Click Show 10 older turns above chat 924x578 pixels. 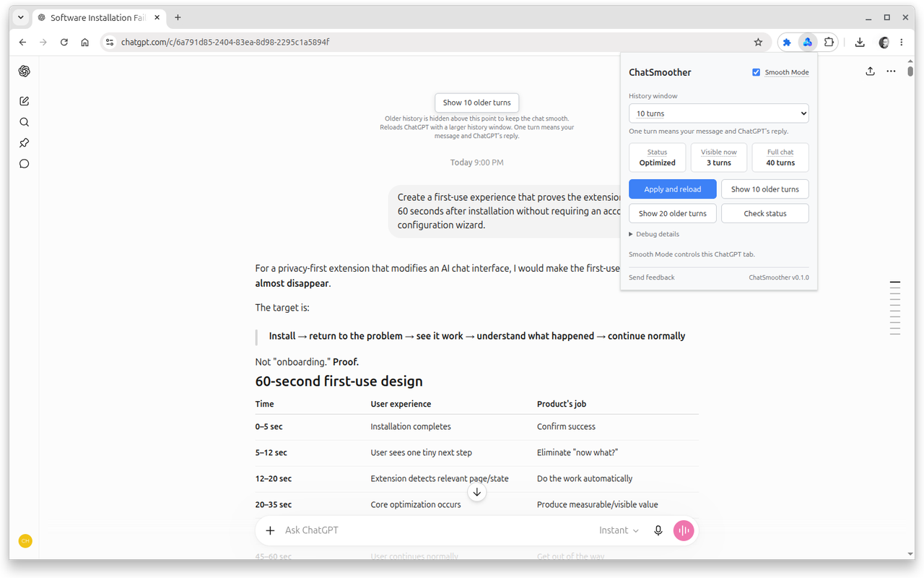click(x=476, y=103)
